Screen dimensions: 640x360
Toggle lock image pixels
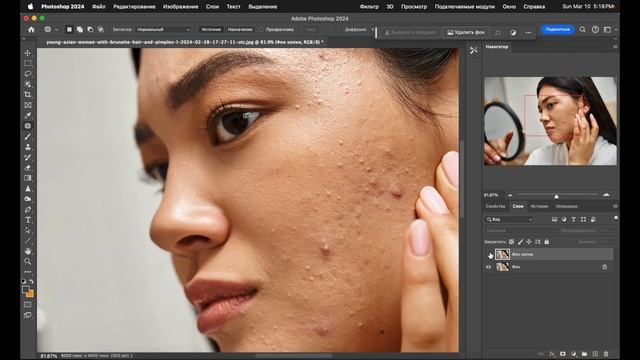(520, 242)
